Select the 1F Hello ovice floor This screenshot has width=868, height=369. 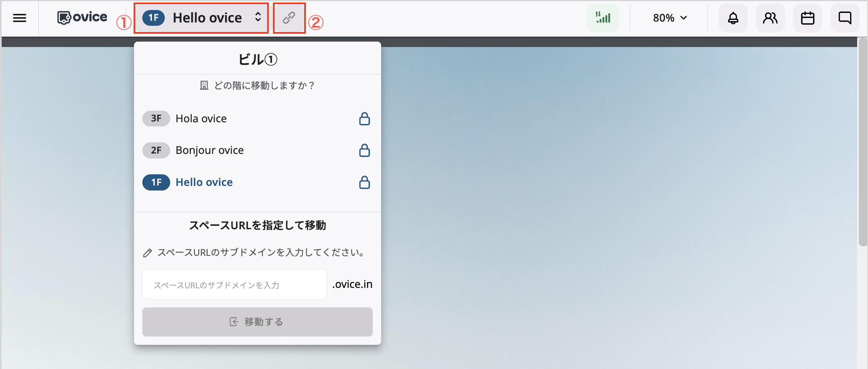[x=257, y=182]
